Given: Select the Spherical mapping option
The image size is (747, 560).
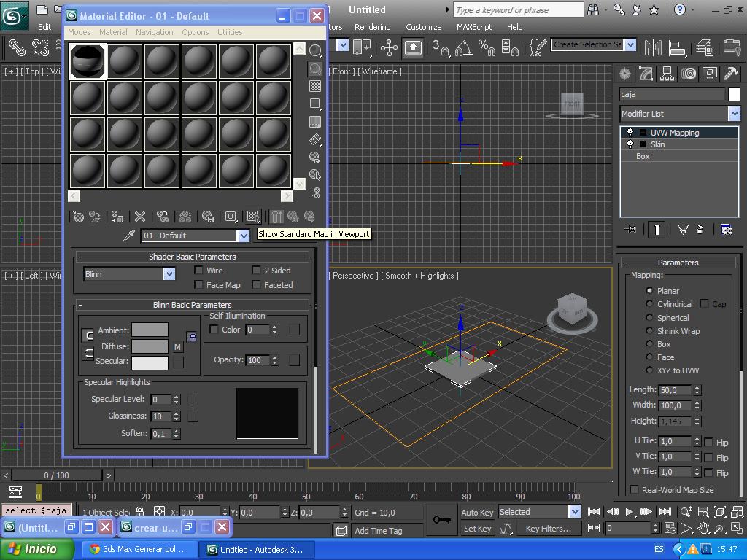Looking at the screenshot, I should tap(649, 317).
